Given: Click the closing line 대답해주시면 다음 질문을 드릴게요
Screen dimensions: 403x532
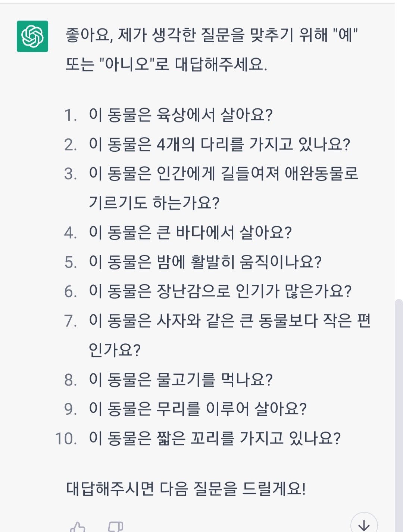Looking at the screenshot, I should (x=186, y=488).
